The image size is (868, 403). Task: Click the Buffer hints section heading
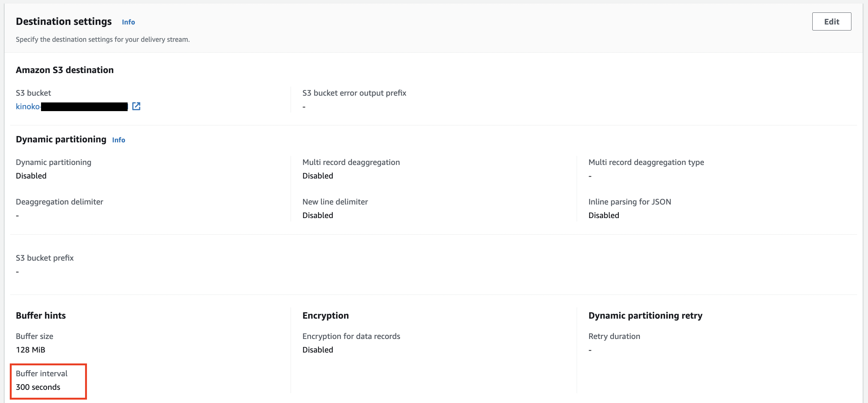tap(41, 316)
